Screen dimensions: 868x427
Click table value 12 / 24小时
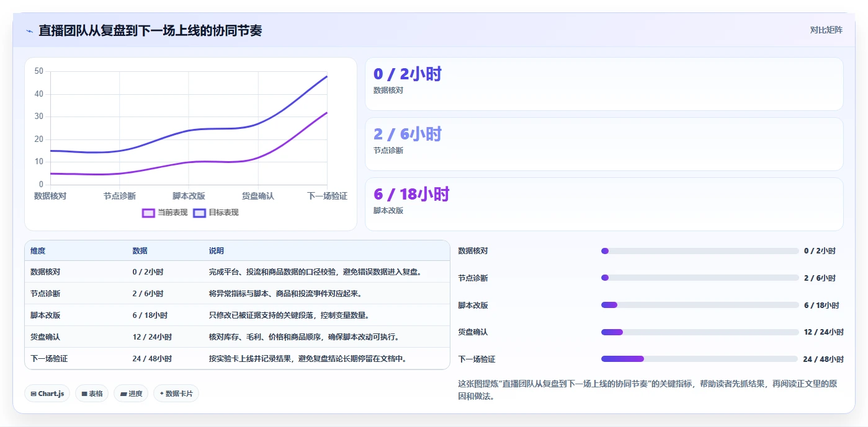(x=152, y=337)
